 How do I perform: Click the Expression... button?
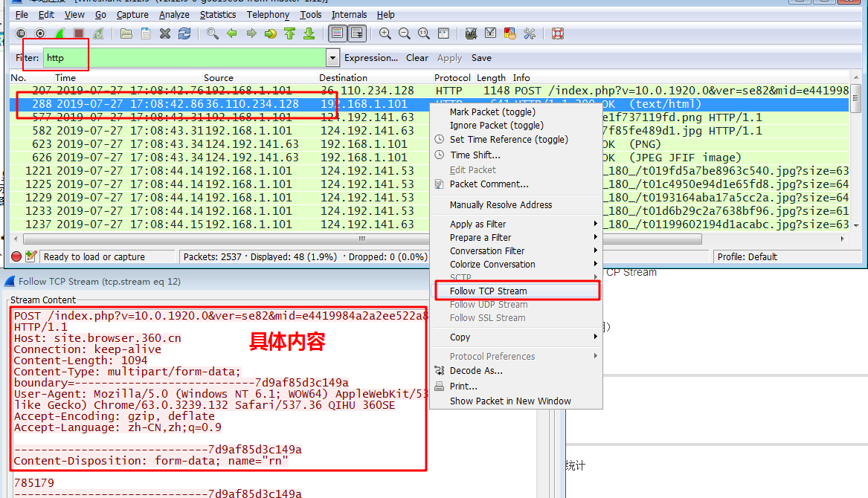tap(371, 57)
